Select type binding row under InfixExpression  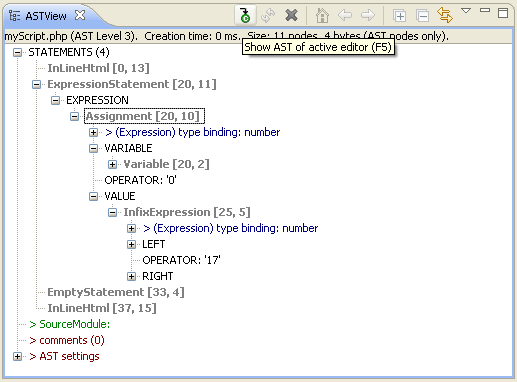point(231,228)
